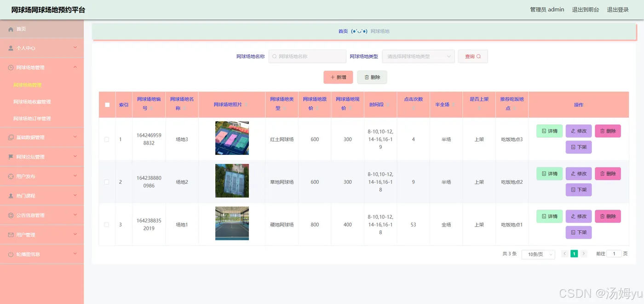Check the row checkbox for 场地2
Image resolution: width=644 pixels, height=304 pixels.
point(107,182)
